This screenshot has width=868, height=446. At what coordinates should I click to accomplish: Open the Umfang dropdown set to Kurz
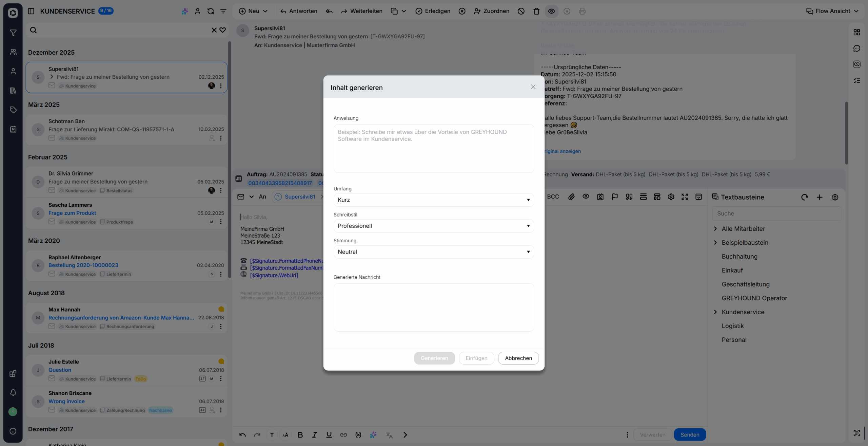[x=433, y=200]
